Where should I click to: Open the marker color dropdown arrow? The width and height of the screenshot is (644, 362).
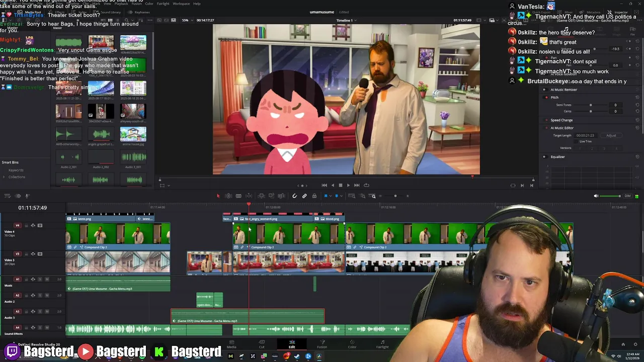click(341, 196)
